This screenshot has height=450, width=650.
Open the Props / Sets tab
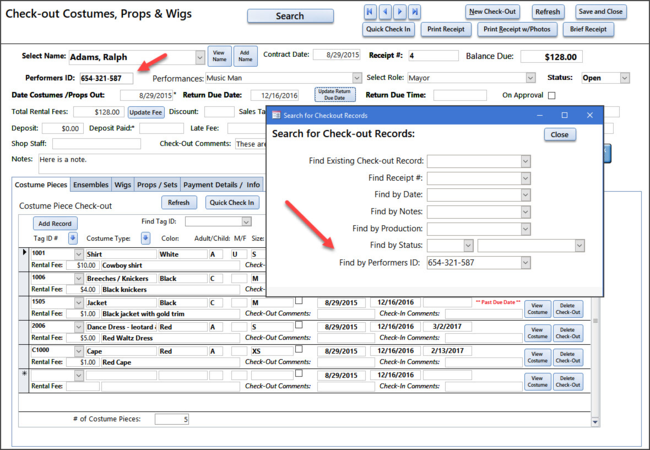pos(157,185)
